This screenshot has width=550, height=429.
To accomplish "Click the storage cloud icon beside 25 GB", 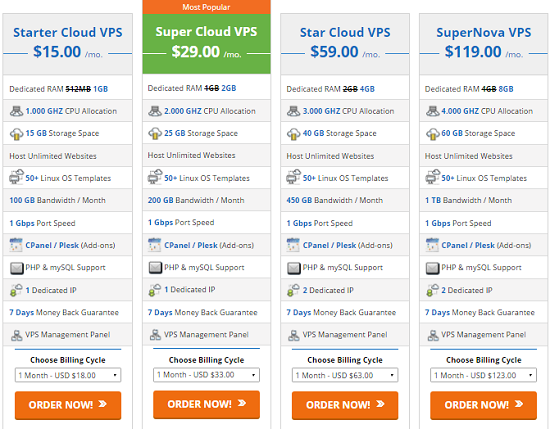I will [155, 134].
